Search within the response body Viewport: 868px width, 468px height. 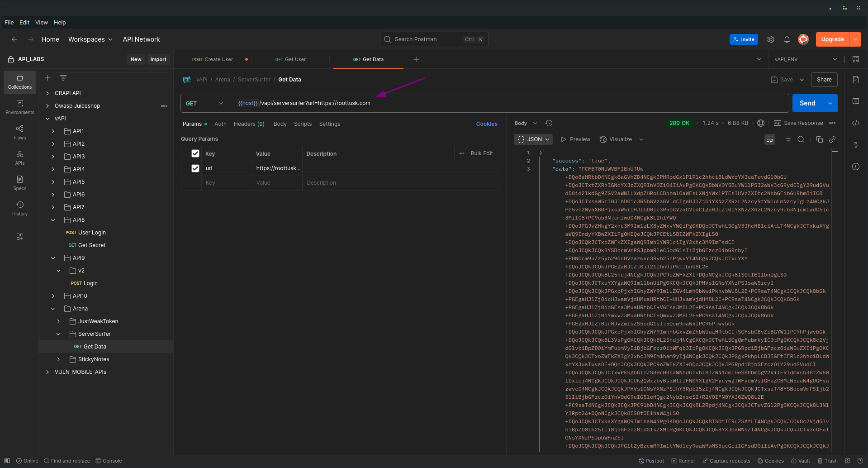click(x=801, y=139)
